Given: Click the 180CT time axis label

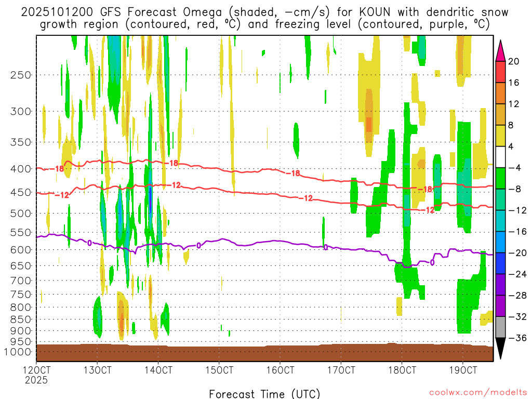Looking at the screenshot, I should [402, 370].
